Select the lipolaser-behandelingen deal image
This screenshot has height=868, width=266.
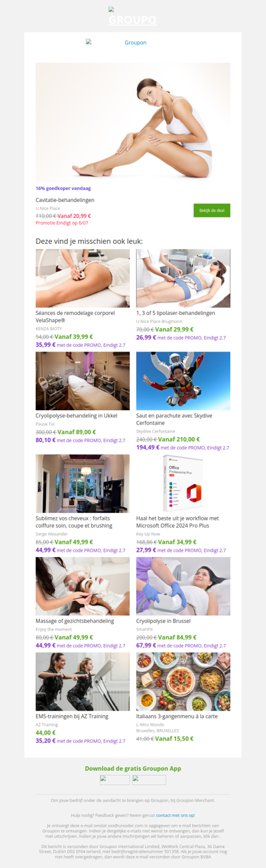(183, 278)
